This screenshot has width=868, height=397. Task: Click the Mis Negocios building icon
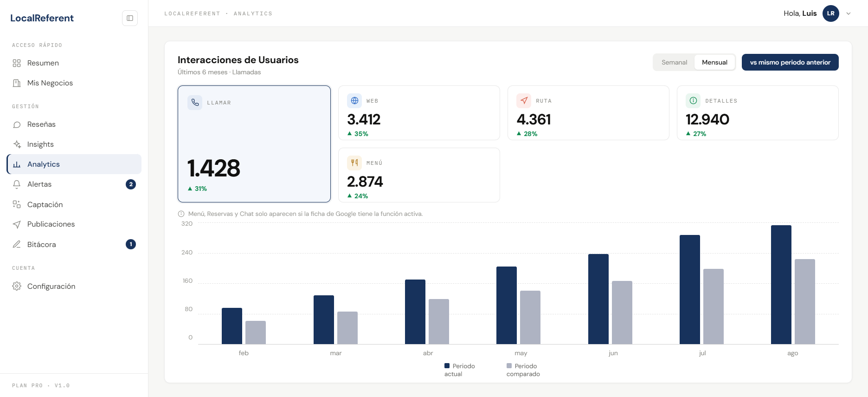tap(17, 83)
